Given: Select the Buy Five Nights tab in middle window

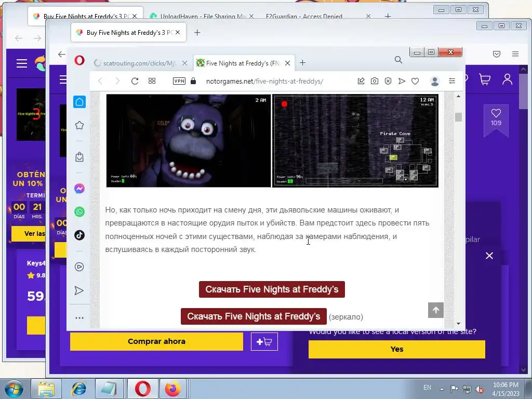Looking at the screenshot, I should [128, 33].
